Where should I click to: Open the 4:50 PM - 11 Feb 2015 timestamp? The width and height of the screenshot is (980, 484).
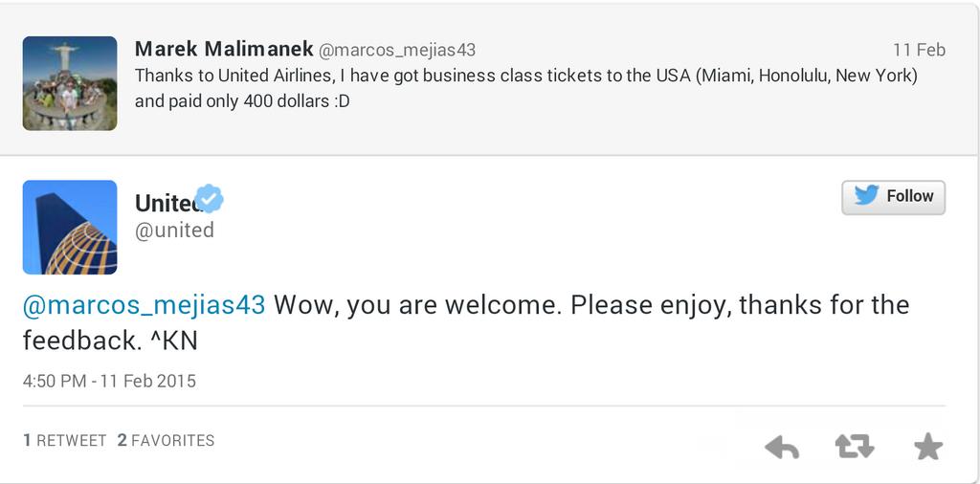pyautogui.click(x=109, y=381)
